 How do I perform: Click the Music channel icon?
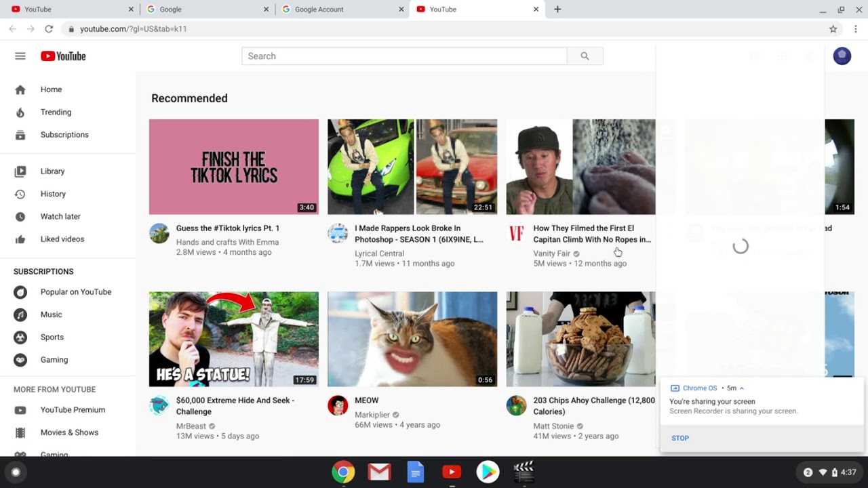tap(20, 314)
